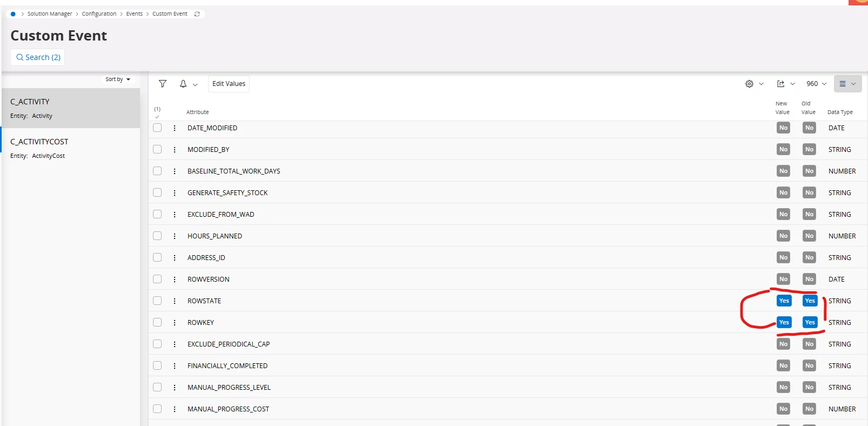The height and width of the screenshot is (426, 868).
Task: Open the 960 page size dropdown
Action: point(816,84)
